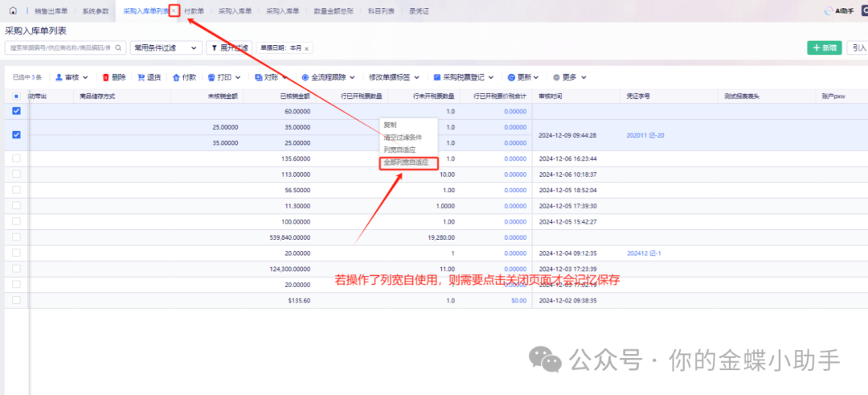Click the 退货 cart icon in the toolbar

141,77
